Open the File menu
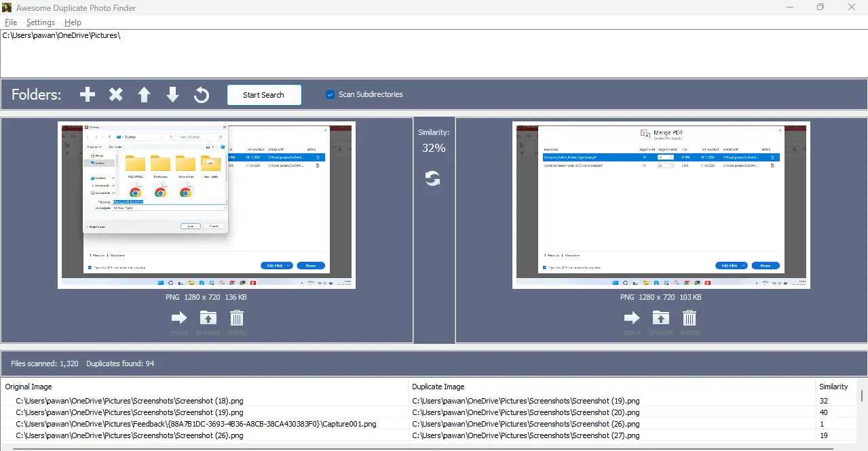Screen dimensions: 868x451 point(11,22)
